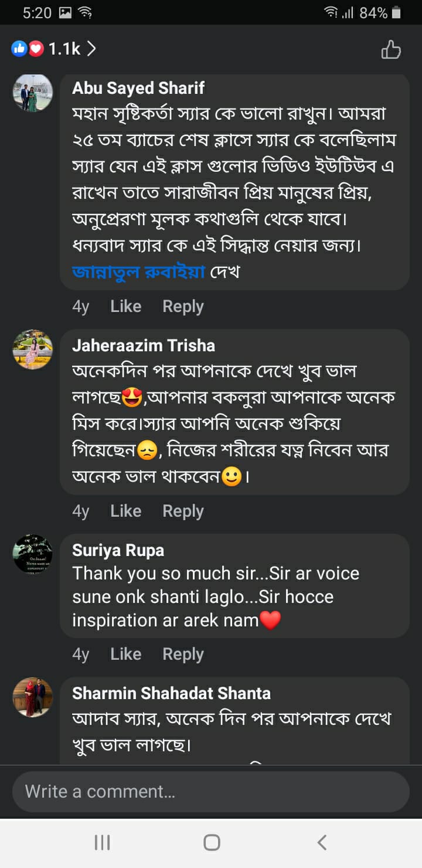Viewport: 422px width, 868px height.
Task: Tap Sharmin Shahadat Shanta's avatar
Action: 33,697
